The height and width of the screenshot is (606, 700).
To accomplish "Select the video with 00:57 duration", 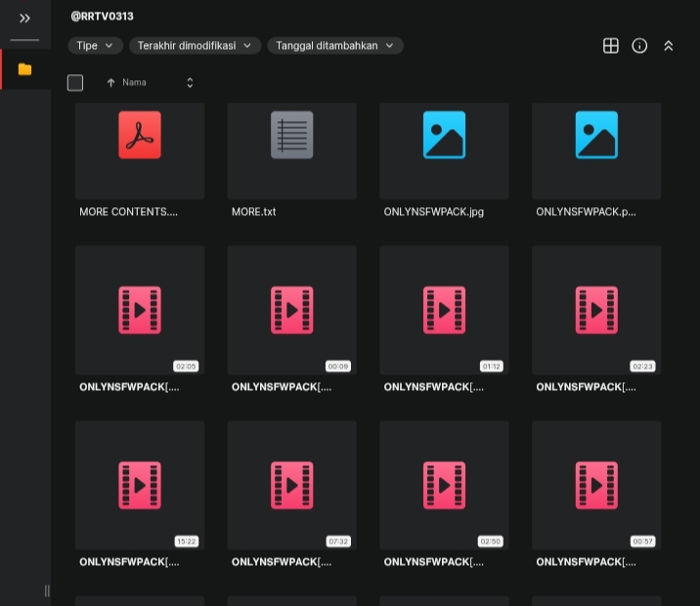I will [x=596, y=485].
